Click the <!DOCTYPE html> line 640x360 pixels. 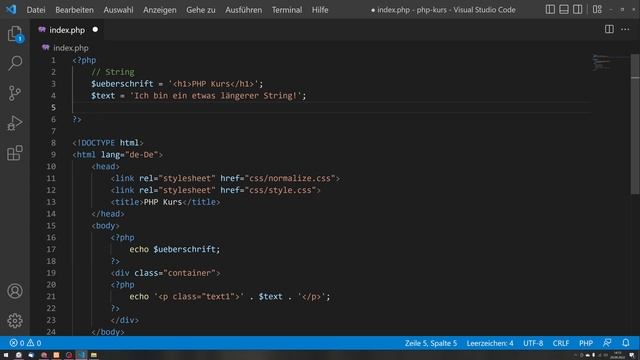pos(108,143)
